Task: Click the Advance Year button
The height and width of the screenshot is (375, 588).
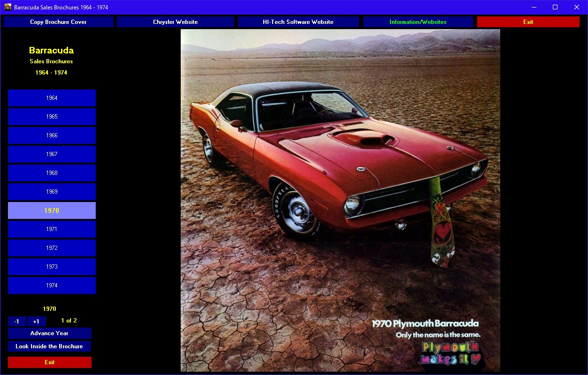Action: [x=50, y=333]
